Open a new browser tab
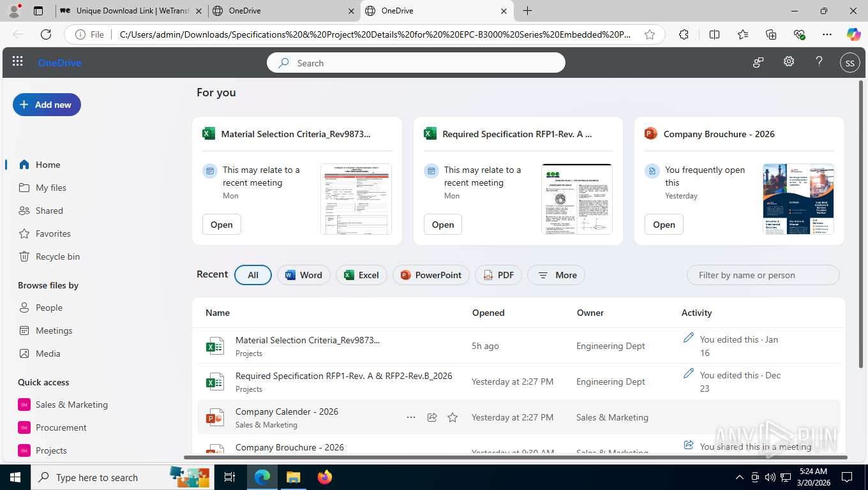 click(527, 11)
